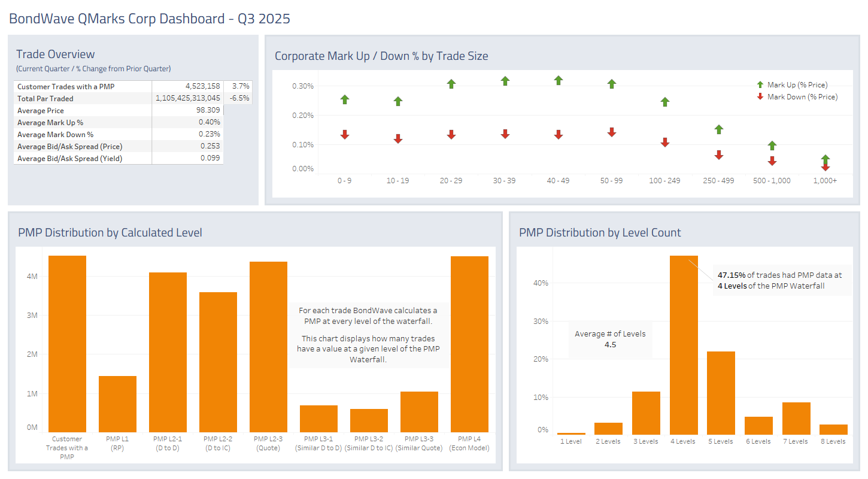This screenshot has width=868, height=479.
Task: Click the PMP L2-2 (D to IC) bar
Action: (218, 362)
